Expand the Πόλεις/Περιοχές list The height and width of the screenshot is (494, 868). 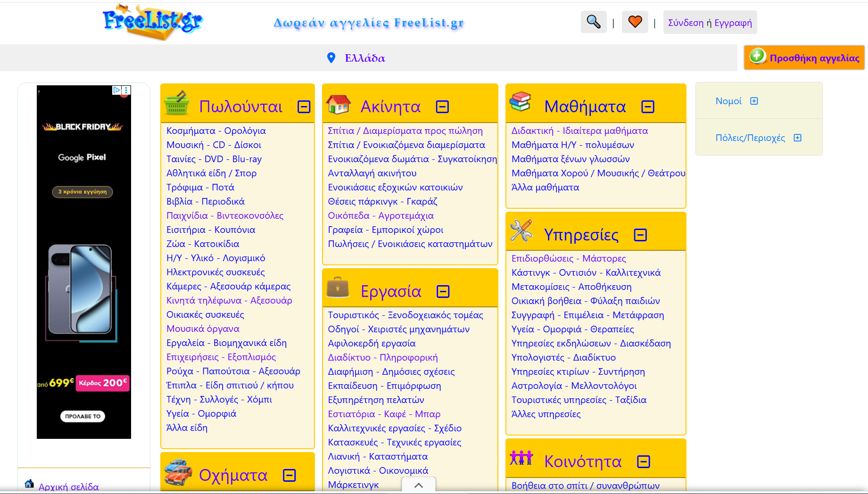(x=797, y=138)
